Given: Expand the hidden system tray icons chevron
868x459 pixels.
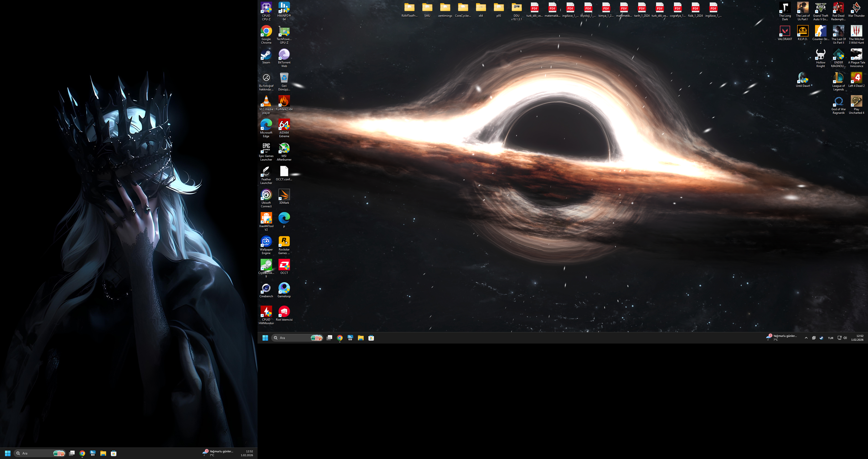Looking at the screenshot, I should click(x=806, y=338).
